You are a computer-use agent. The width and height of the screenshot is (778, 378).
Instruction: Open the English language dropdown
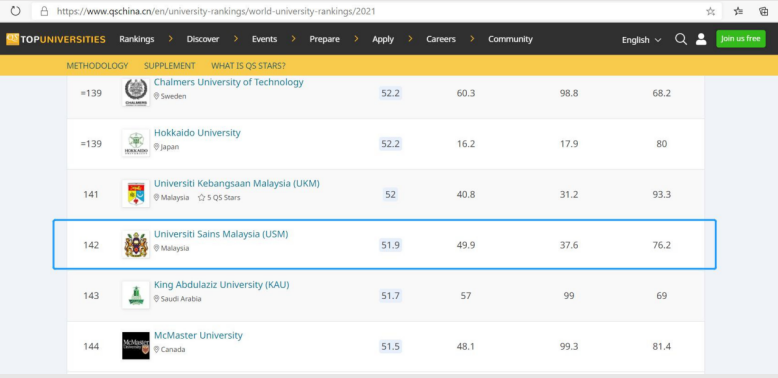tap(642, 40)
